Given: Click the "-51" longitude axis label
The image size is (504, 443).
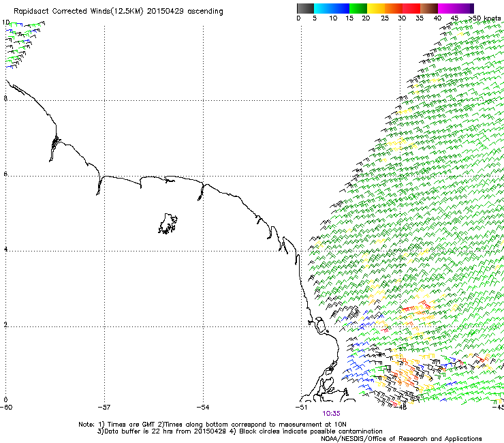Looking at the screenshot, I should (301, 408).
